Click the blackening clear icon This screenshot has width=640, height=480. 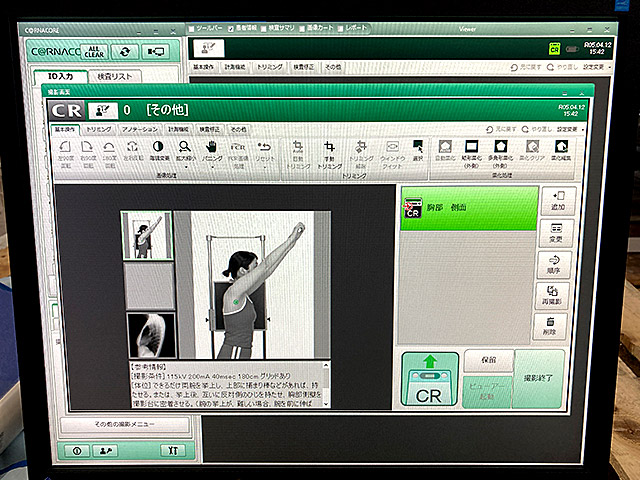532,146
